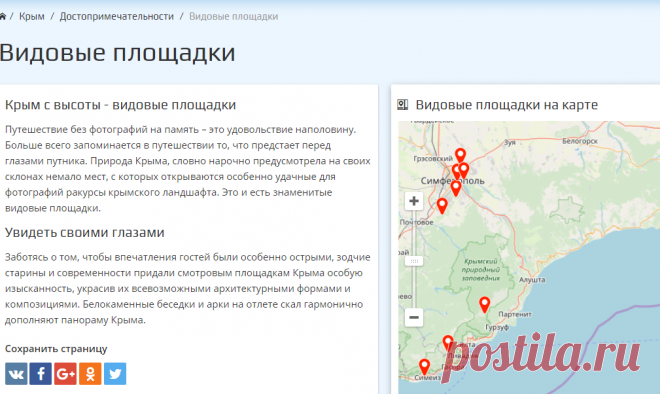The height and width of the screenshot is (394, 660).
Task: Click the Белогорск label on the map
Action: (580, 141)
